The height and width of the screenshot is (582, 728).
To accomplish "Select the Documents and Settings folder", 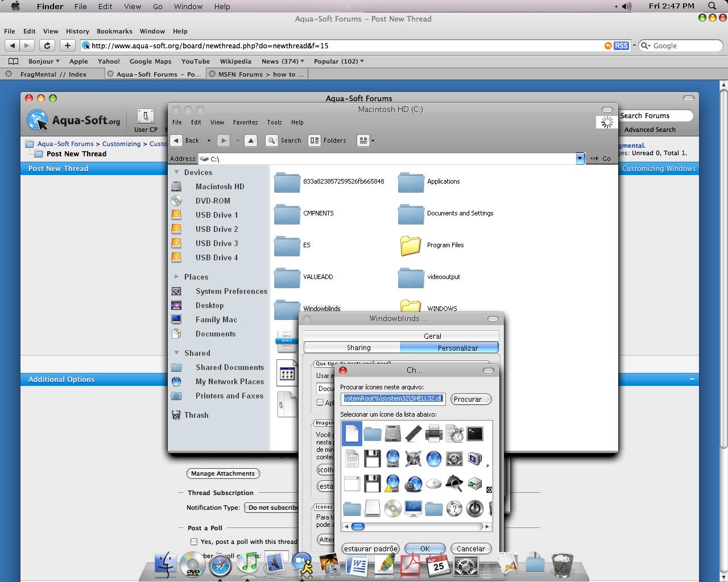I will click(445, 213).
